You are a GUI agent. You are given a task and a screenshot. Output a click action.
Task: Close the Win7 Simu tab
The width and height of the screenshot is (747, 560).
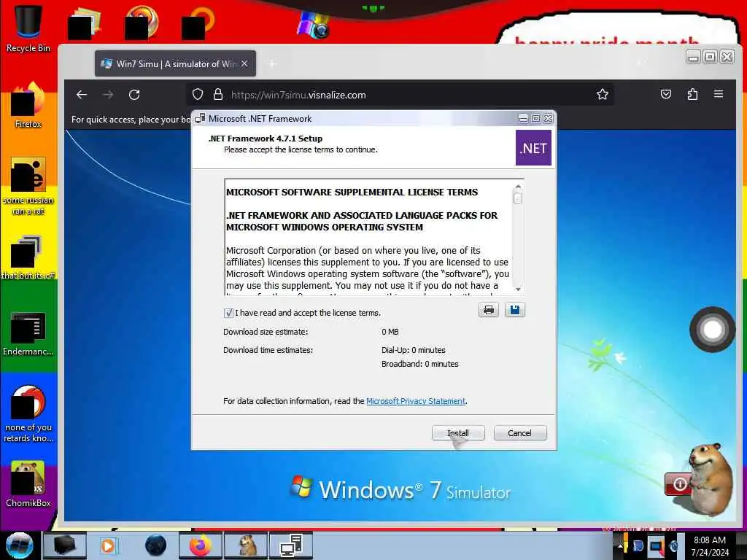pyautogui.click(x=244, y=63)
